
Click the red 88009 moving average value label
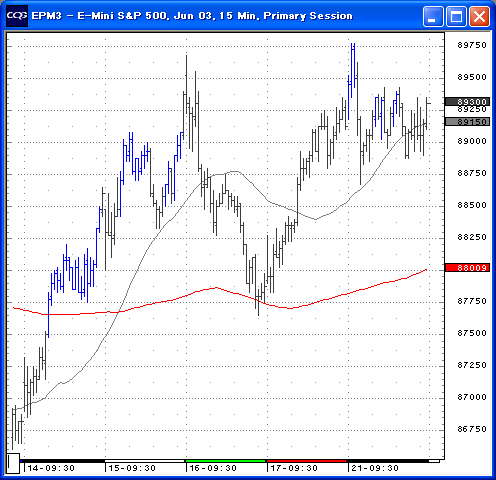pos(468,268)
